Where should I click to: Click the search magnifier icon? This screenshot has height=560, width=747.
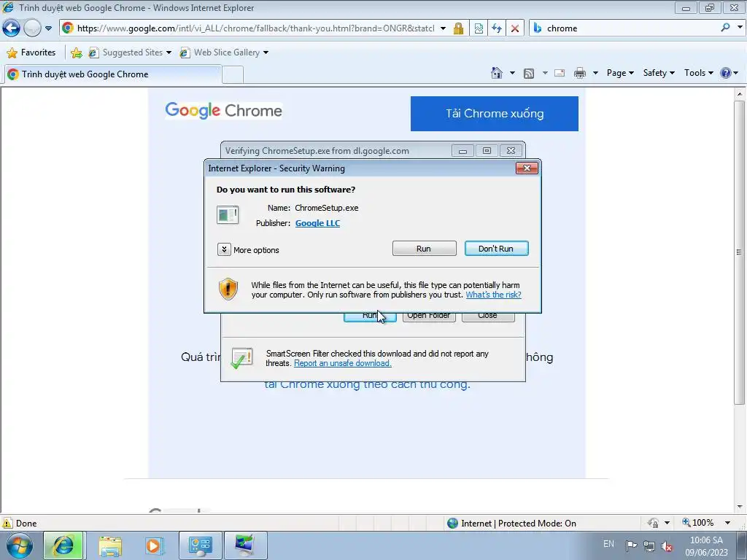725,28
